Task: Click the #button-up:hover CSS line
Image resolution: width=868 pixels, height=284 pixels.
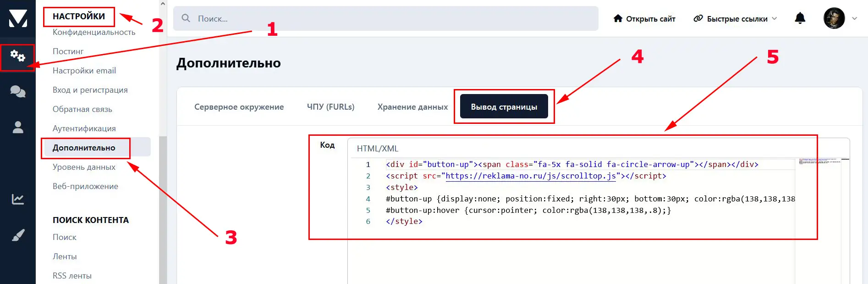Action: point(528,210)
